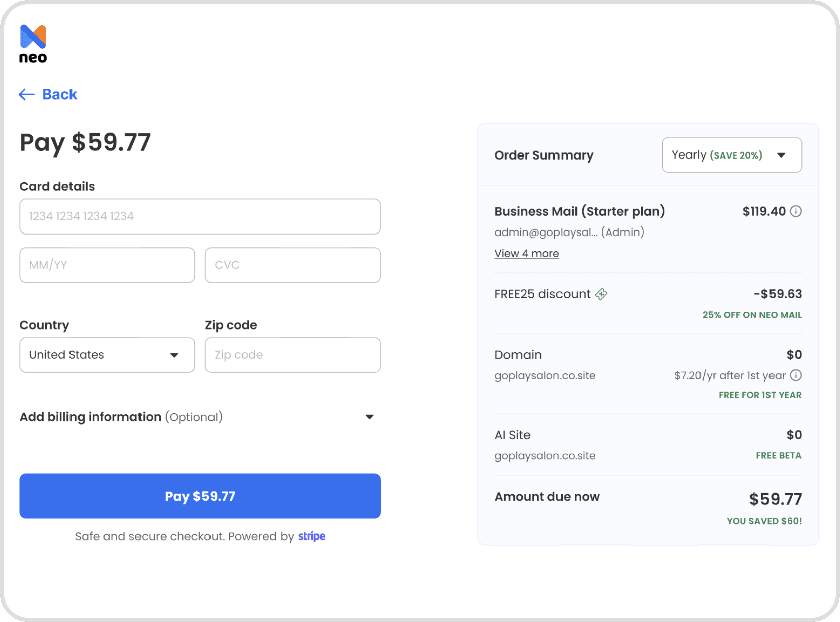The height and width of the screenshot is (622, 840).
Task: Click the FREE25 discount label
Action: [542, 294]
